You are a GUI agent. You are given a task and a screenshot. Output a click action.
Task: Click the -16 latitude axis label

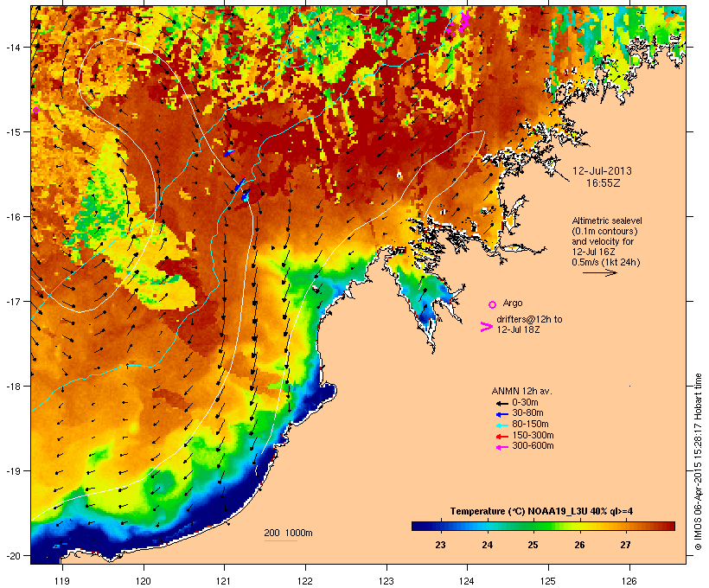[12, 217]
